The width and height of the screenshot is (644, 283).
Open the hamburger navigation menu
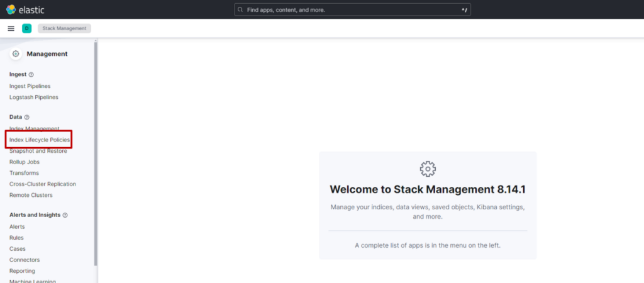click(x=11, y=28)
